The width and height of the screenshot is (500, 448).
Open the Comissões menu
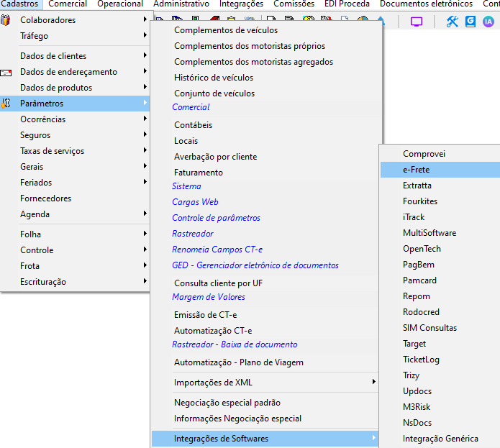294,4
